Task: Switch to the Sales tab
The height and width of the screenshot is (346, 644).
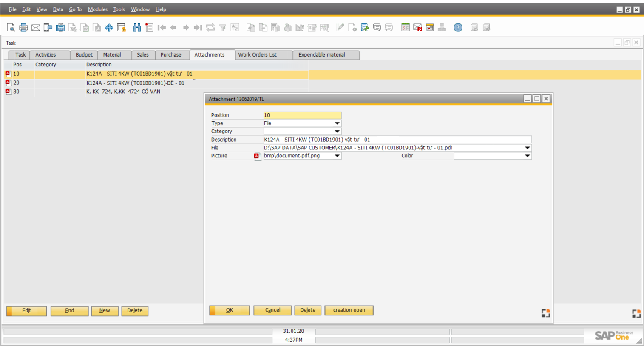Action: [x=143, y=55]
